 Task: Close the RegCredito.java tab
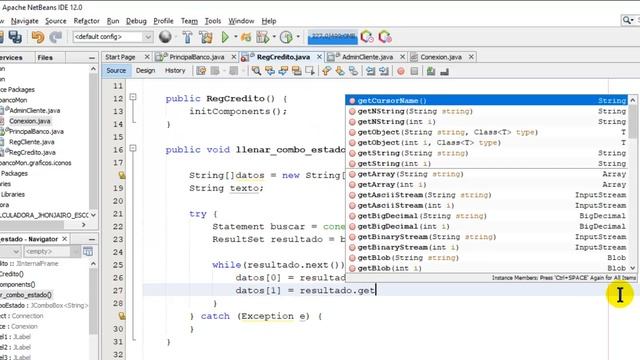pyautogui.click(x=319, y=57)
